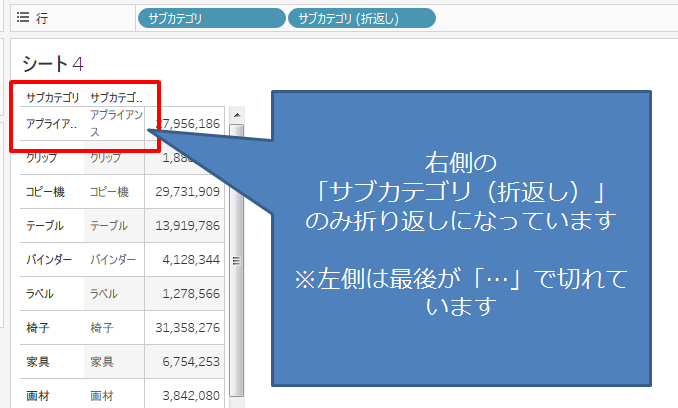Select バインダー in the left column
The height and width of the screenshot is (408, 678).
click(49, 260)
